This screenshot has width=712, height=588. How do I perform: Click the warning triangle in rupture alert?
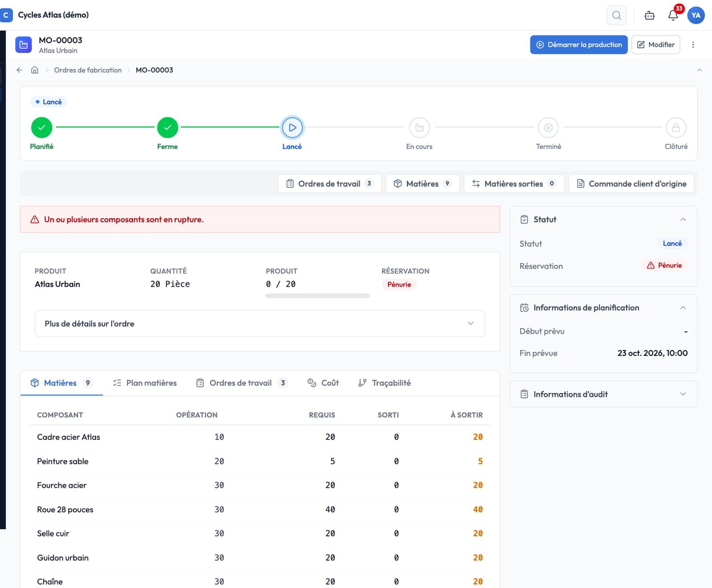pyautogui.click(x=35, y=220)
